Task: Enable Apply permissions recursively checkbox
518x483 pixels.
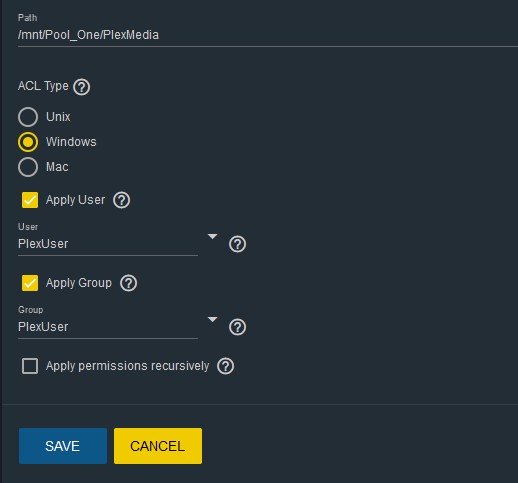Action: coord(30,366)
